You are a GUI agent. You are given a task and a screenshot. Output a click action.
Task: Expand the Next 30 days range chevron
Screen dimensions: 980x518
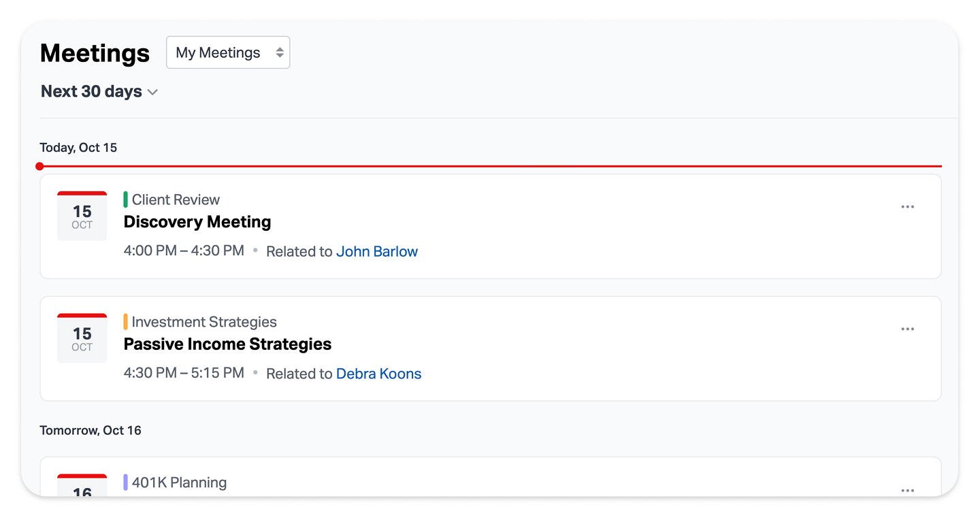pyautogui.click(x=152, y=93)
